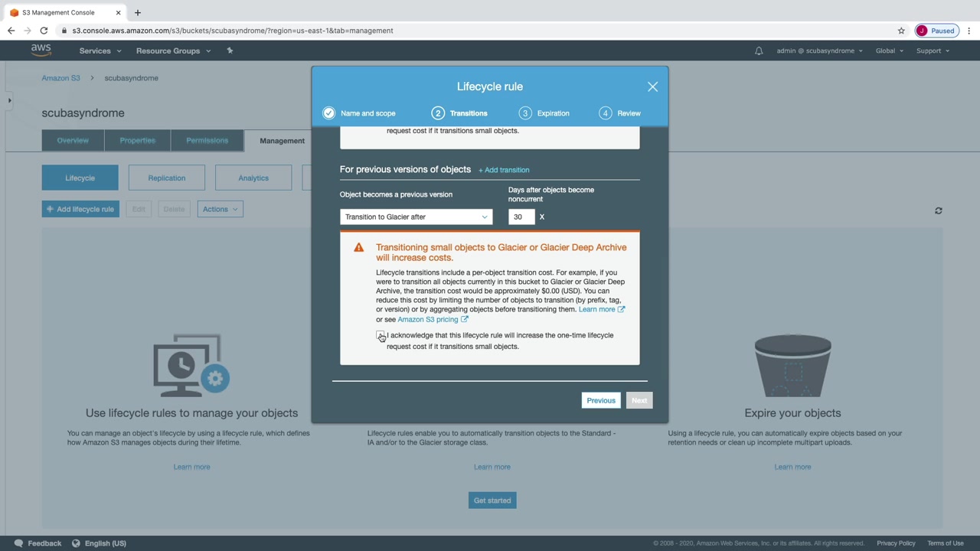Viewport: 980px width, 551px height.
Task: Select the Analytics section button
Action: (x=253, y=178)
